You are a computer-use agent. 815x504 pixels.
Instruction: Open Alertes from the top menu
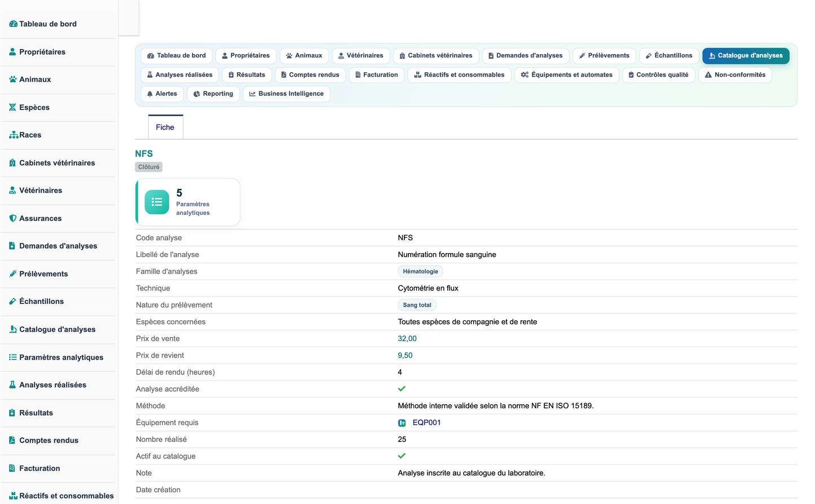click(162, 94)
